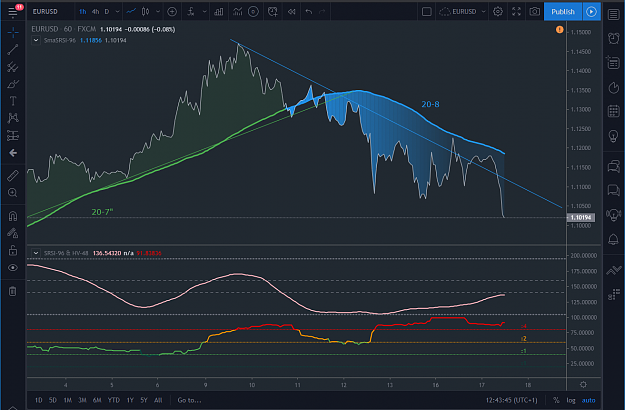Open the indicators dropdown arrow next to fx
Image resolution: width=625 pixels, height=410 pixels.
click(x=204, y=12)
